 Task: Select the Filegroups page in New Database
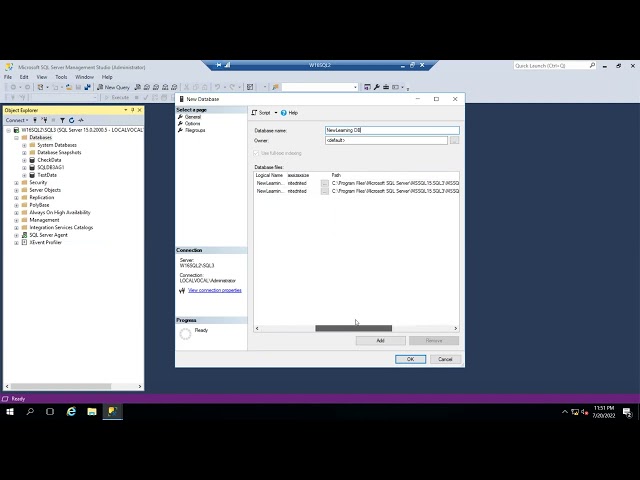pos(195,130)
